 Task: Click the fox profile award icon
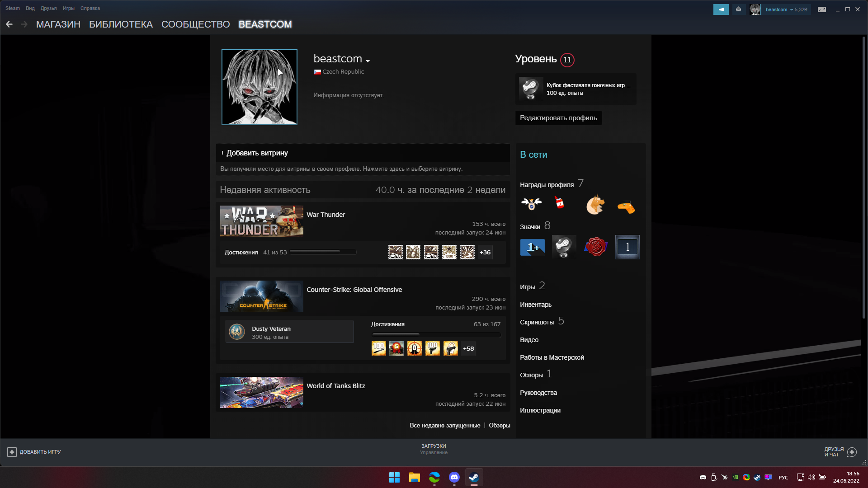click(x=595, y=205)
